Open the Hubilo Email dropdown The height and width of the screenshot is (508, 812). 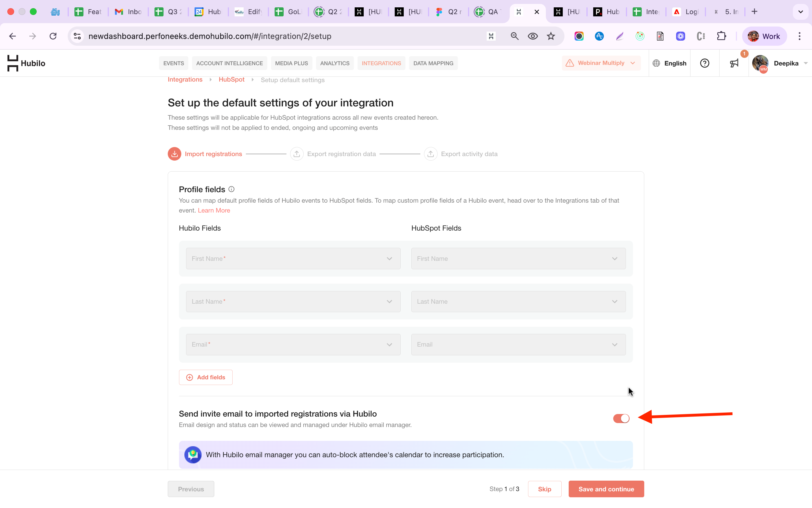(293, 344)
